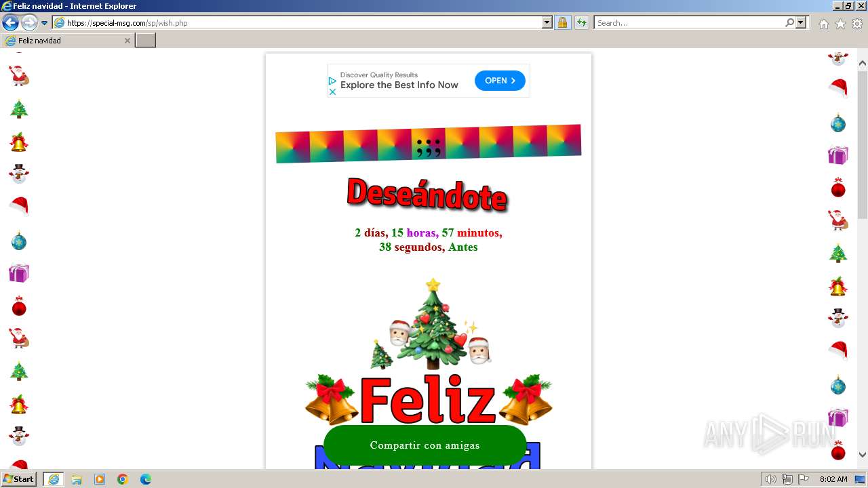868x488 pixels.
Task: Go back with the browser Back arrow
Action: click(10, 23)
